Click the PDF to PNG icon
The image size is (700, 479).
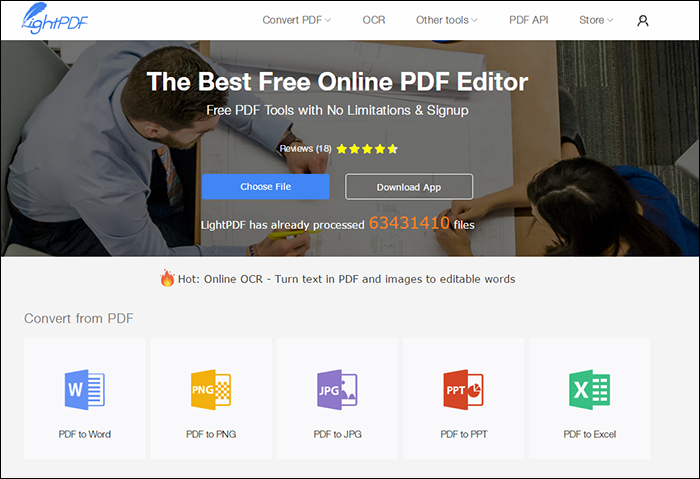(211, 389)
